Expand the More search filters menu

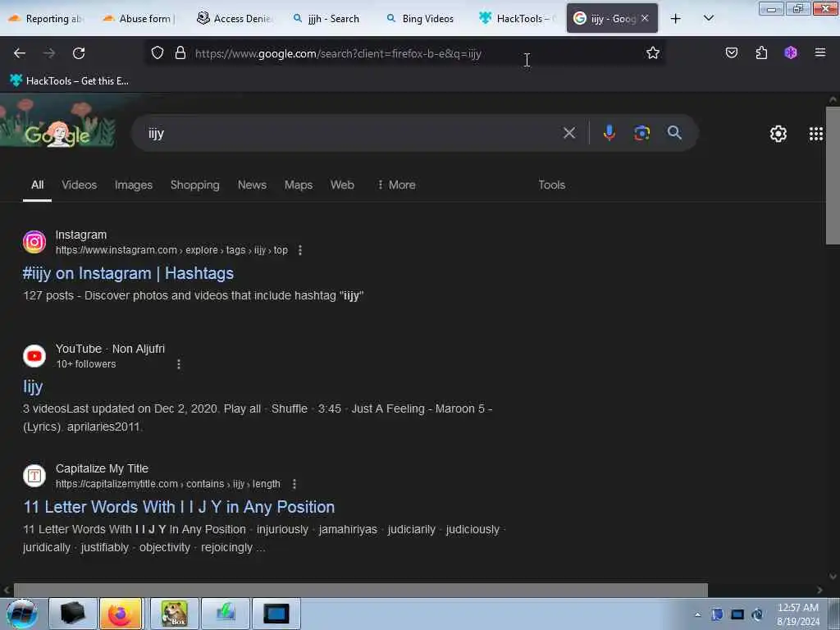[396, 185]
